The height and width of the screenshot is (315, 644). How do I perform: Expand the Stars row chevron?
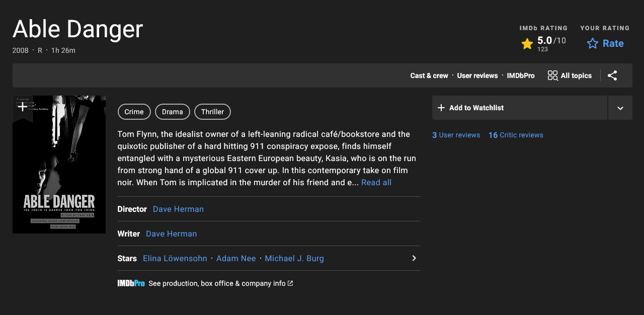pos(414,258)
